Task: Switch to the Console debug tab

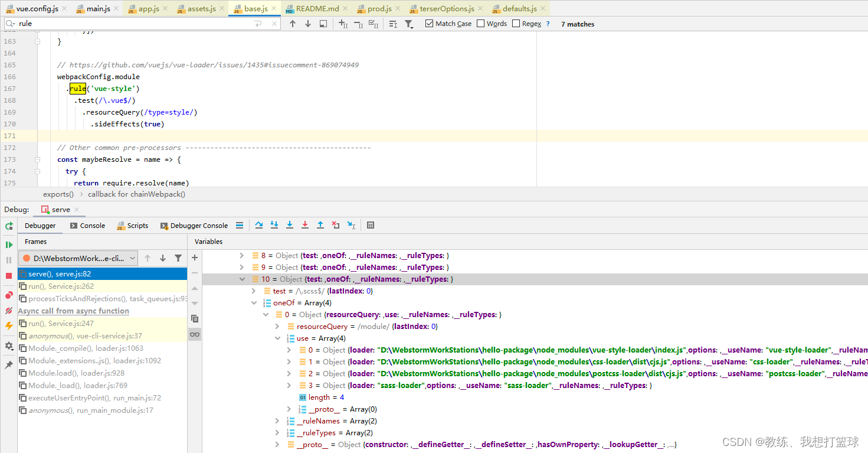Action: [87, 226]
